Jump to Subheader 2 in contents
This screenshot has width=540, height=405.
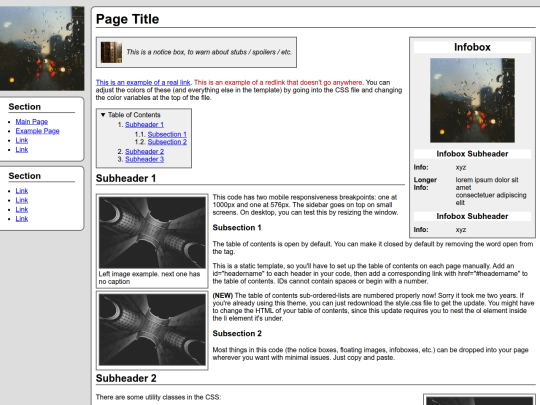click(144, 151)
